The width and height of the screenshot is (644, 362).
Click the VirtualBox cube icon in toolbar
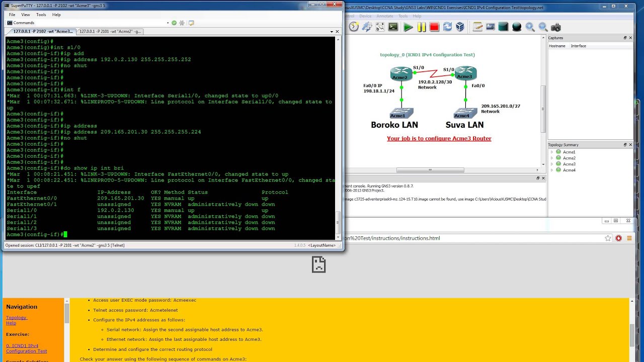pos(459,27)
